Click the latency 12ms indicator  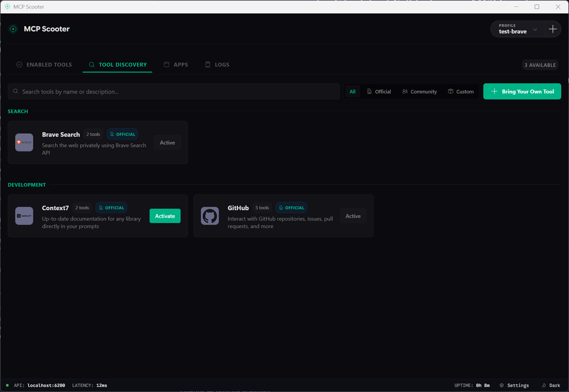coord(90,385)
